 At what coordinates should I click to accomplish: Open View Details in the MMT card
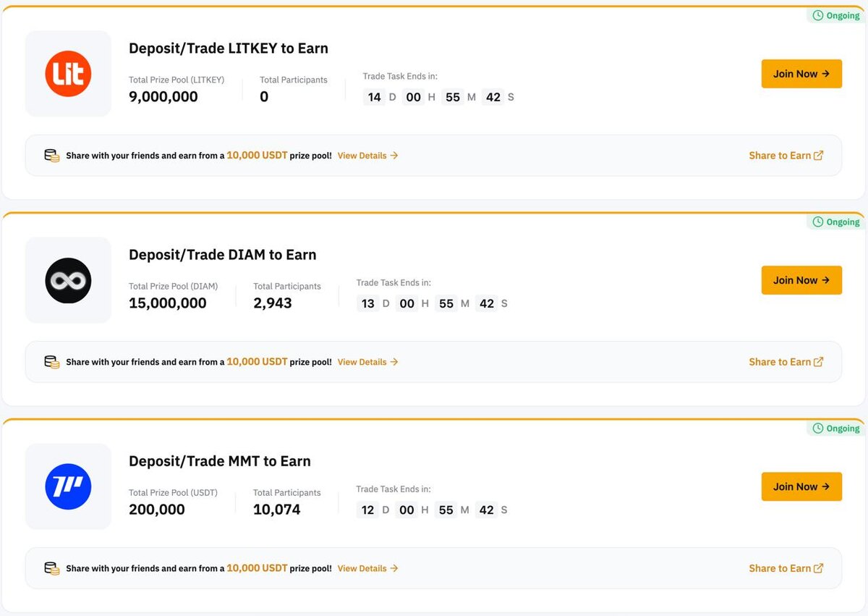pyautogui.click(x=367, y=568)
